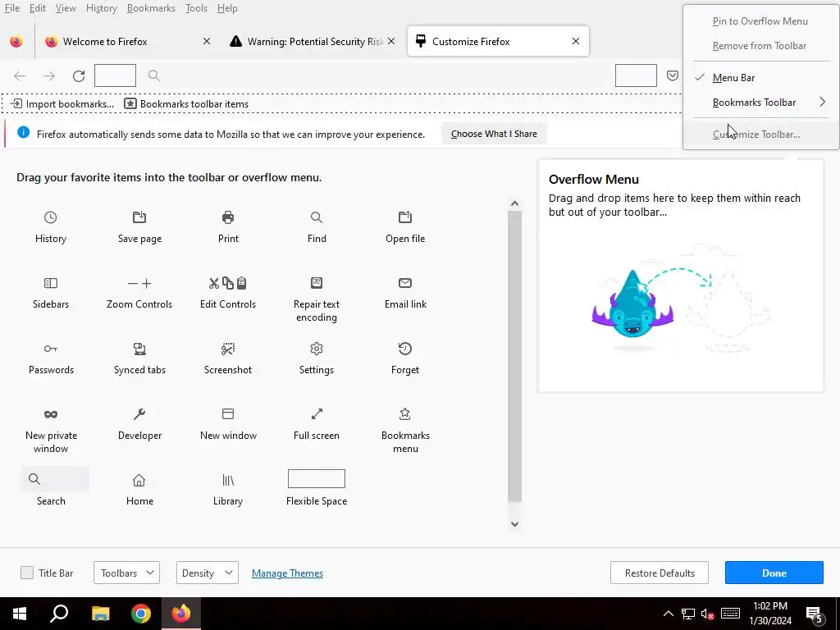Image resolution: width=840 pixels, height=630 pixels.
Task: Close the Welcome to Firefox tab
Action: [207, 41]
